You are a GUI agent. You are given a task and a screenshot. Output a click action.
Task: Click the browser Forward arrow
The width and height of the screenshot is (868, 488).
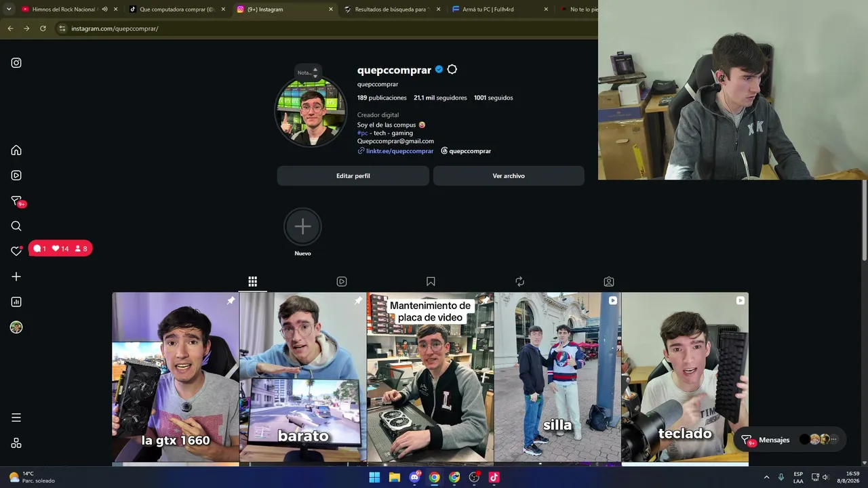pos(26,28)
